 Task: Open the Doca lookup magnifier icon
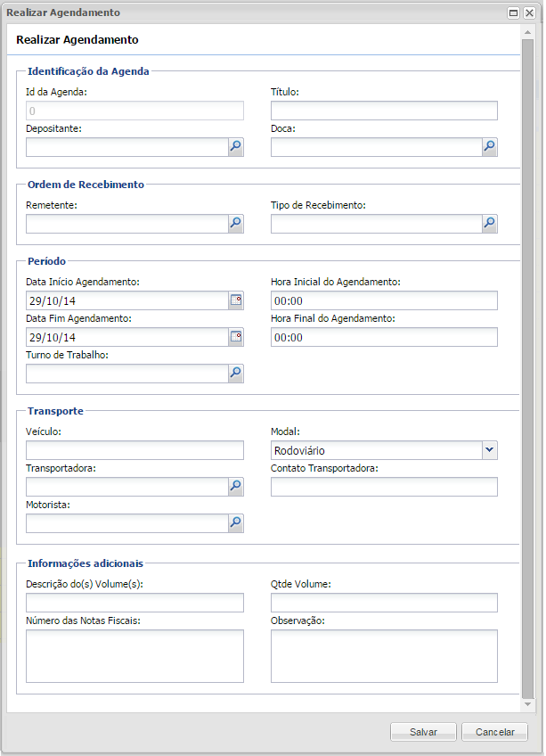tap(490, 148)
